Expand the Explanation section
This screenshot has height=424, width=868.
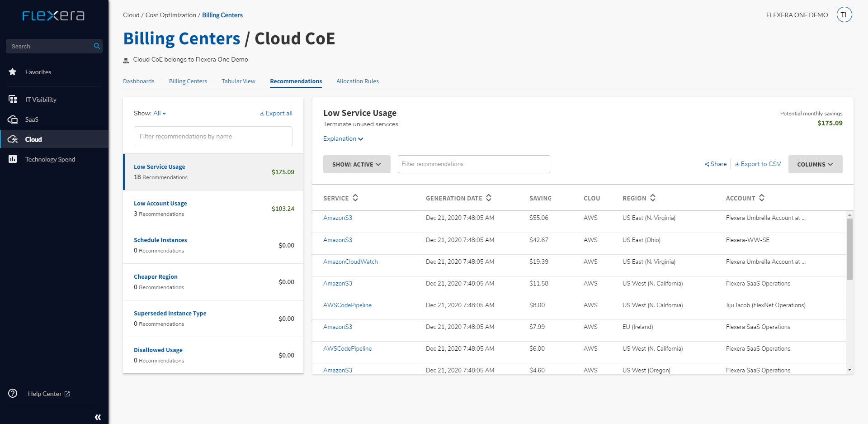343,139
